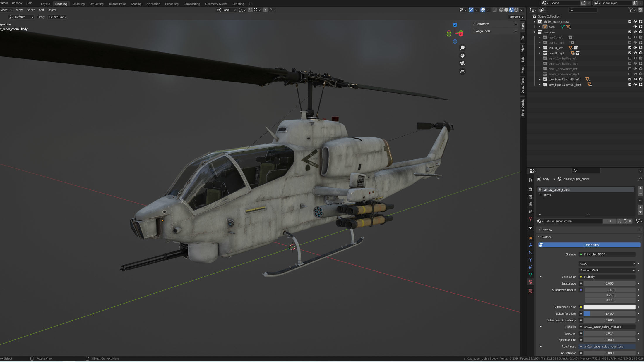Select the Physics properties tab
Screen dimensions: 644x362
click(x=530, y=260)
